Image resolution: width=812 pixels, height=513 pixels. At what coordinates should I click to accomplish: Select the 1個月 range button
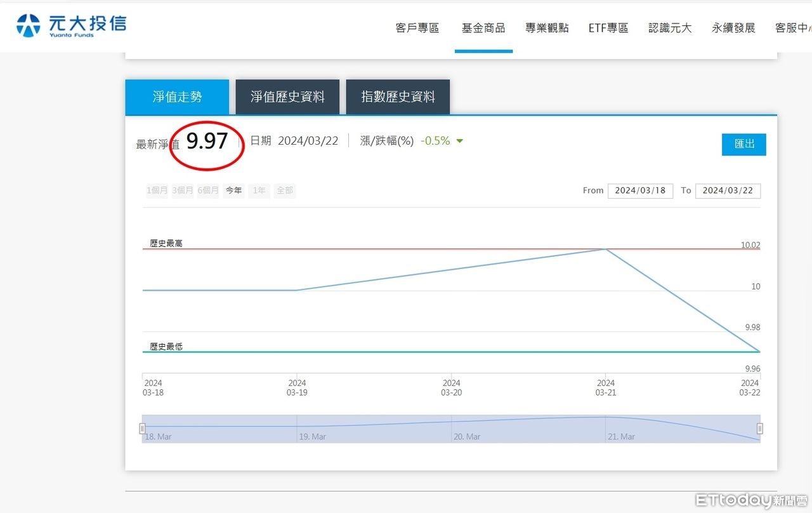tap(157, 190)
